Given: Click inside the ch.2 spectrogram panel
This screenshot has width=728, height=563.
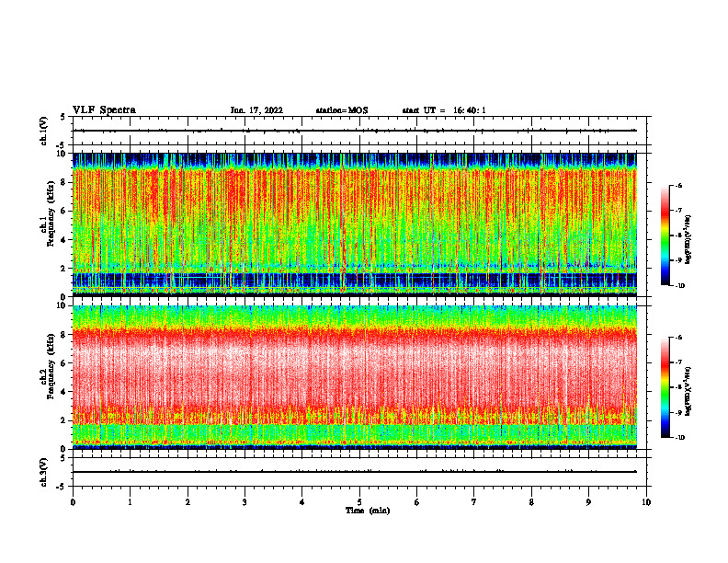Looking at the screenshot, I should (x=355, y=377).
